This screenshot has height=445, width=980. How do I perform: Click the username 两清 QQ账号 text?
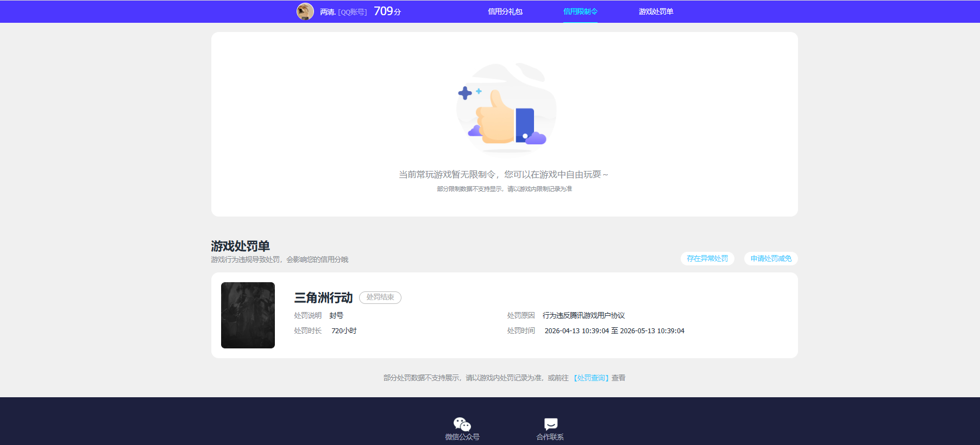[343, 12]
